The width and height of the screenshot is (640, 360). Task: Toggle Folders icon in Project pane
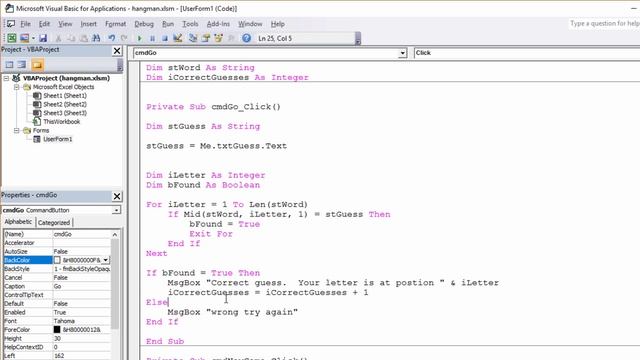[37, 64]
